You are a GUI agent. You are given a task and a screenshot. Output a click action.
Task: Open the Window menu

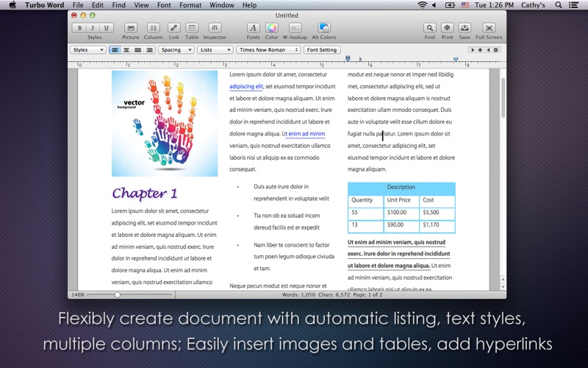[222, 5]
